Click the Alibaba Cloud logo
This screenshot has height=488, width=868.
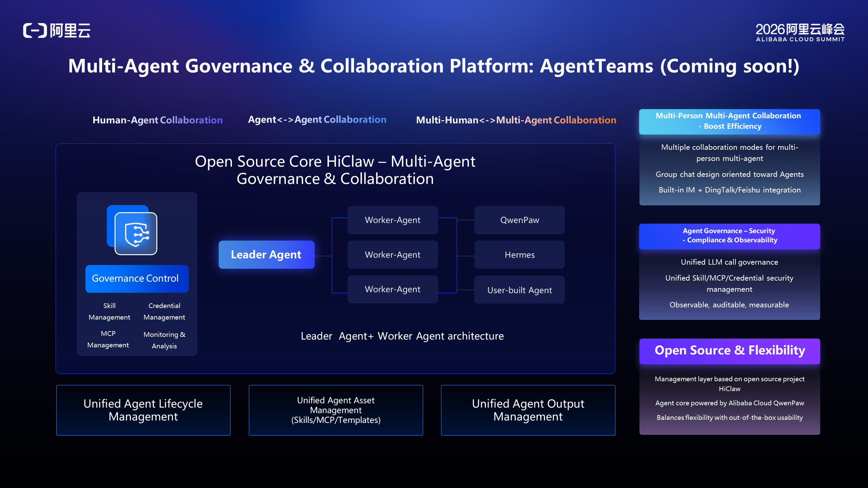(x=57, y=30)
